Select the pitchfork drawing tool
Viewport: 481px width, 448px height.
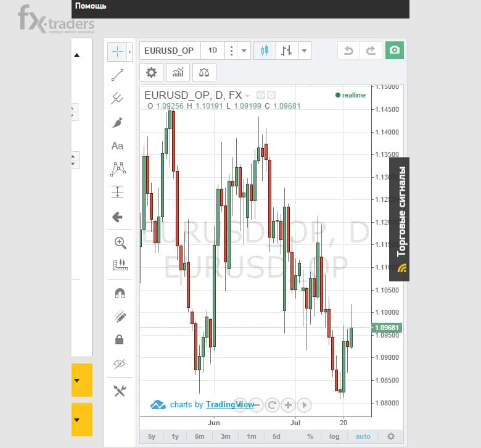118,99
